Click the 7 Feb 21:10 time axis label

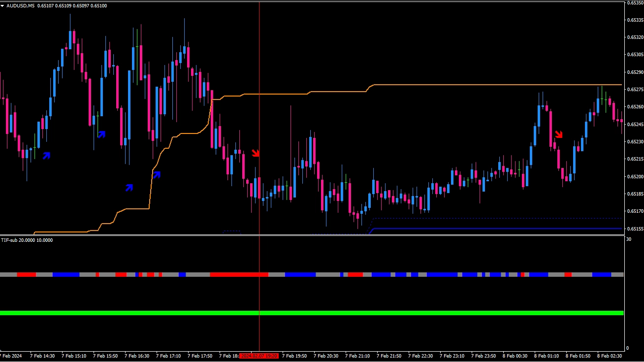357,356
